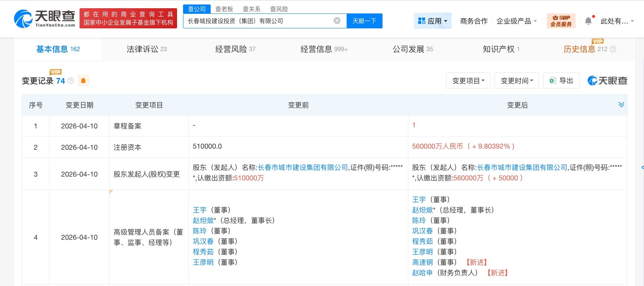Switch to the 查风险 search tab
Image resolution: width=644 pixels, height=286 pixels.
coord(279,9)
